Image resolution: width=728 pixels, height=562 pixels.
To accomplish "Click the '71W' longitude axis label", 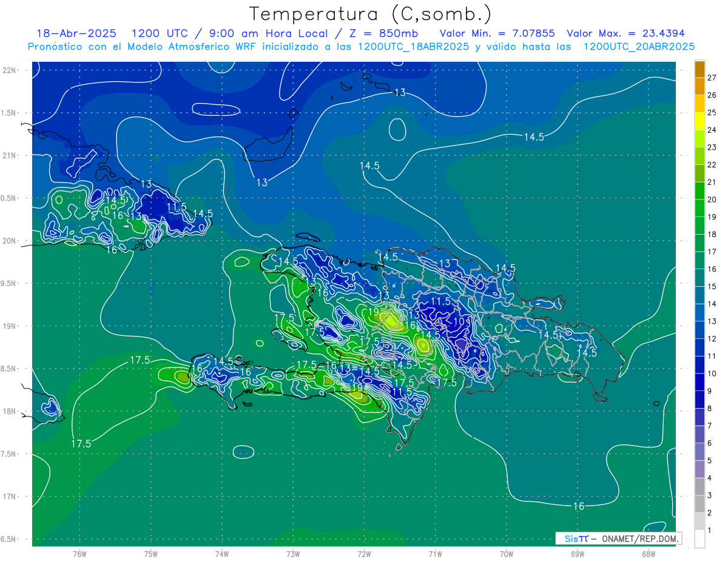I will (435, 554).
